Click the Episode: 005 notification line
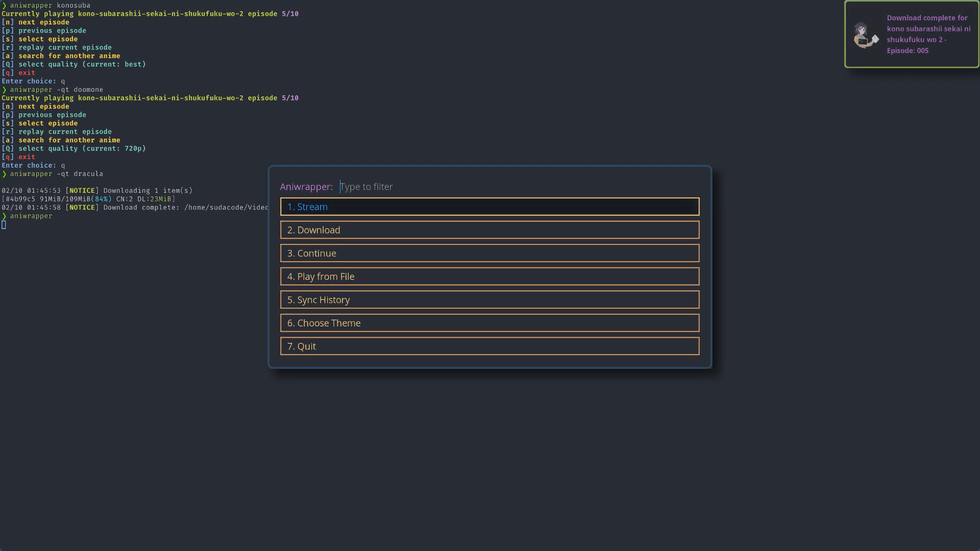The height and width of the screenshot is (551, 980). tap(908, 51)
